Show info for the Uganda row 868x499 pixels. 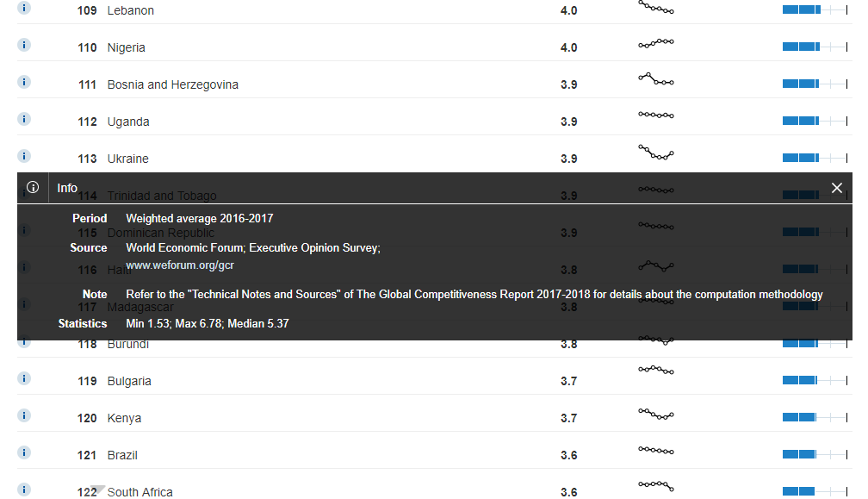24,119
